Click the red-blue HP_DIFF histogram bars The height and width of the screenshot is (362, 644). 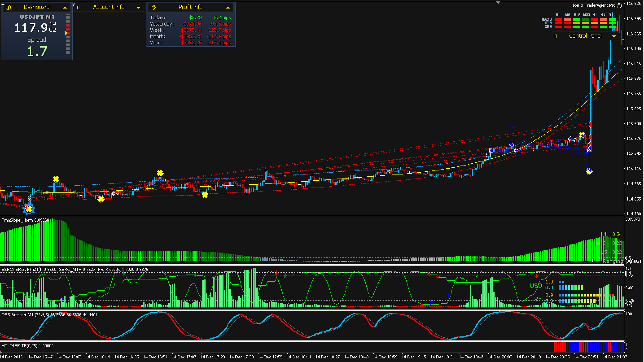pos(589,347)
